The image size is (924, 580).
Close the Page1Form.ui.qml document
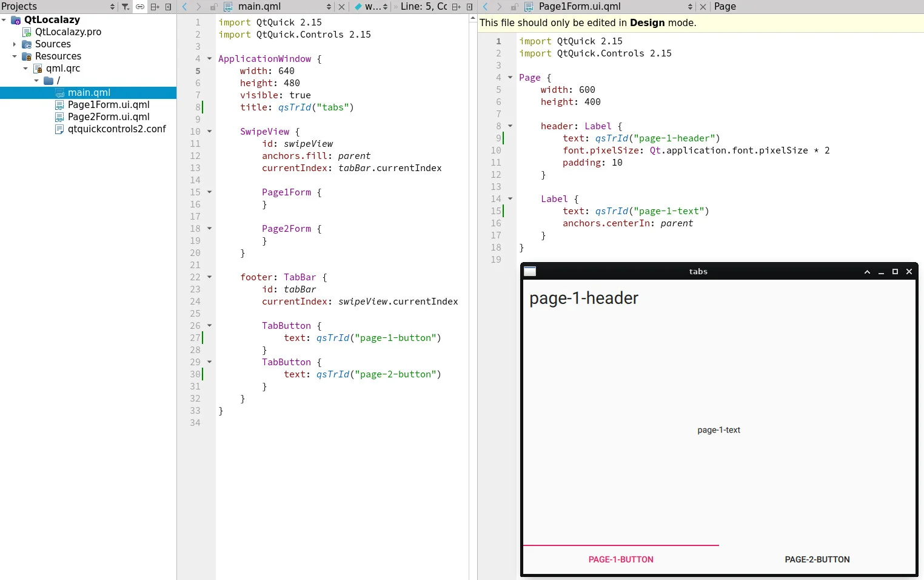click(703, 7)
